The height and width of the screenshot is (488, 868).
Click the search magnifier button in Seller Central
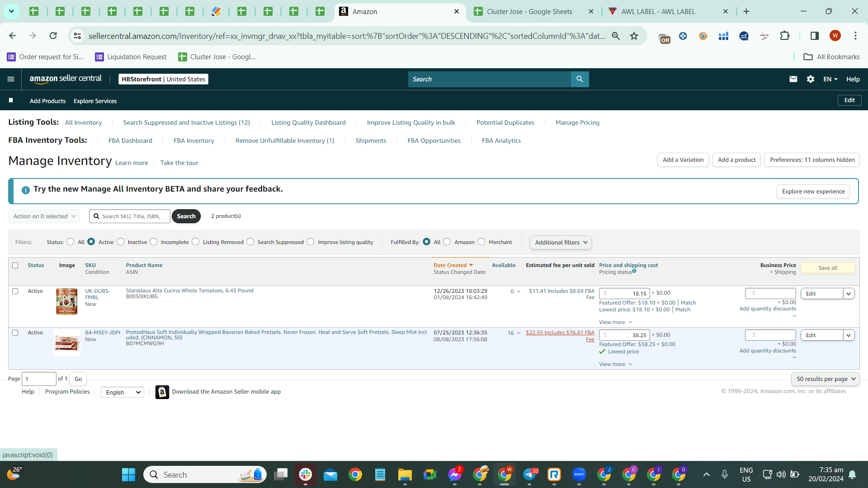tap(580, 79)
